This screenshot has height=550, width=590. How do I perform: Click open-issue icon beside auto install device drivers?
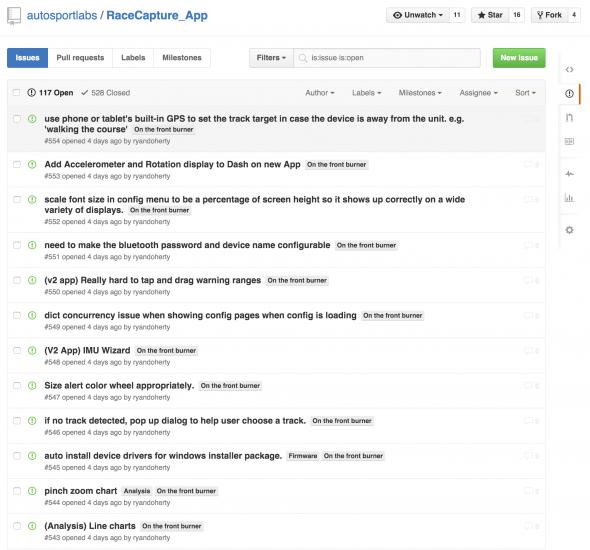click(32, 456)
